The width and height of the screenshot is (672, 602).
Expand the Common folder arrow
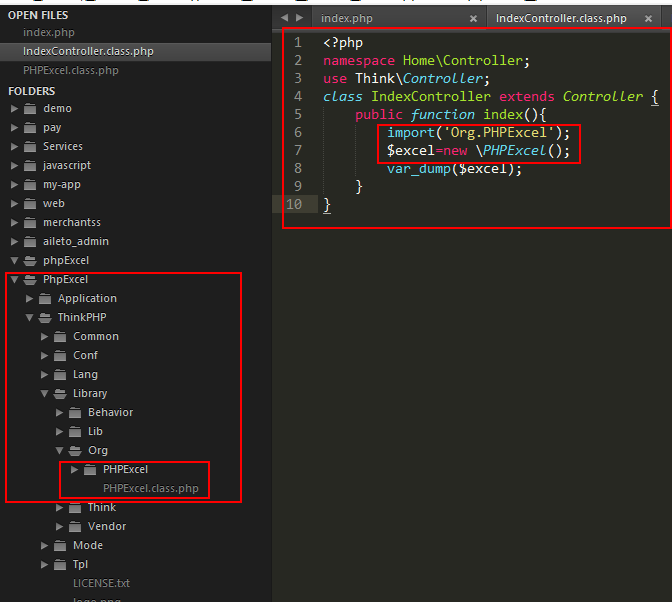tap(44, 336)
